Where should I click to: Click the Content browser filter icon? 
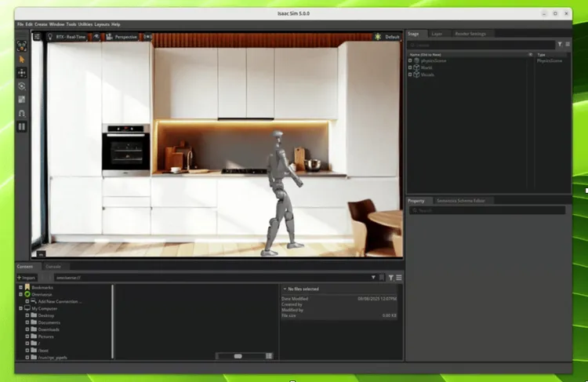pyautogui.click(x=390, y=278)
